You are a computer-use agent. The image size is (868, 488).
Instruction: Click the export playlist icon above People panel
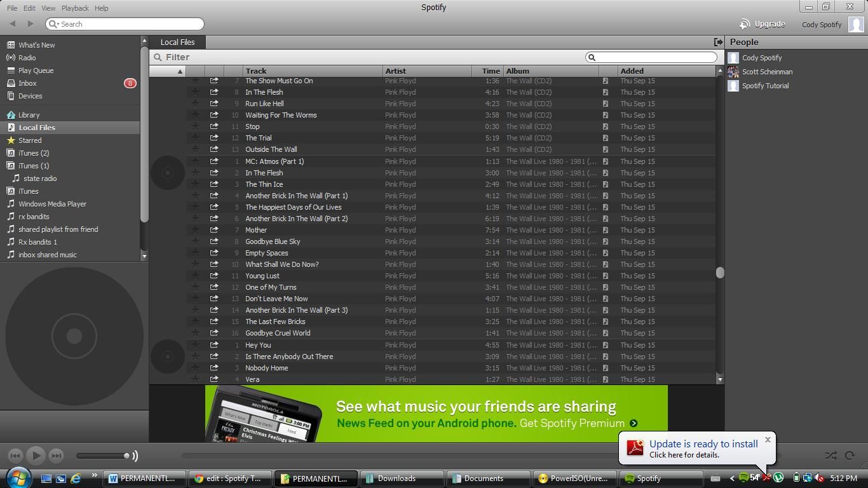[x=718, y=41]
